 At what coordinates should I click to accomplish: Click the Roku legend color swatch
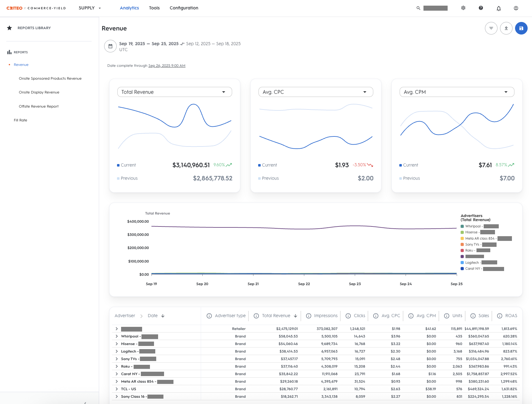(462, 250)
